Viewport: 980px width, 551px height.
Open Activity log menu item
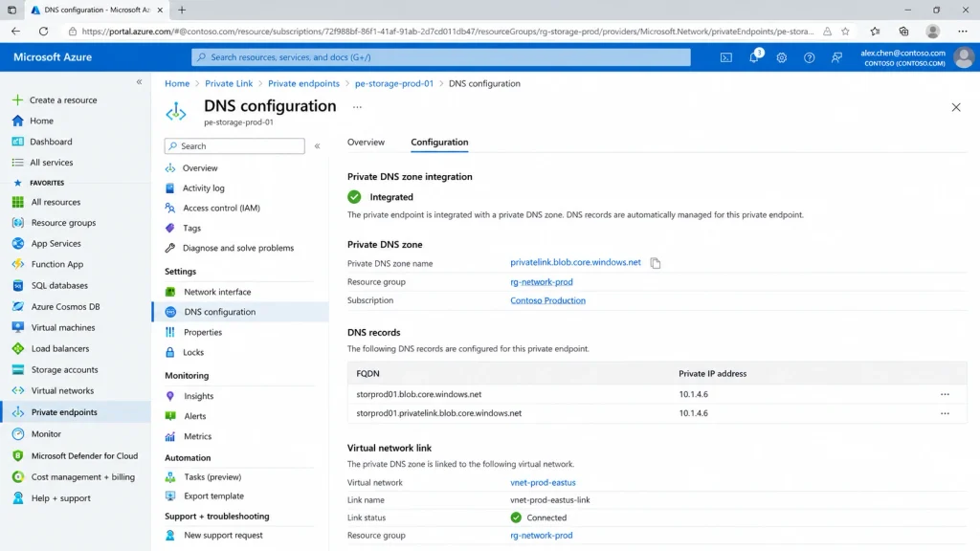[203, 188]
